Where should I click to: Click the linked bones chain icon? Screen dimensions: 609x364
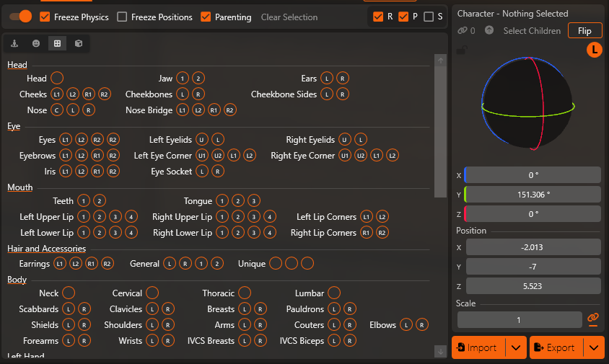coord(463,30)
